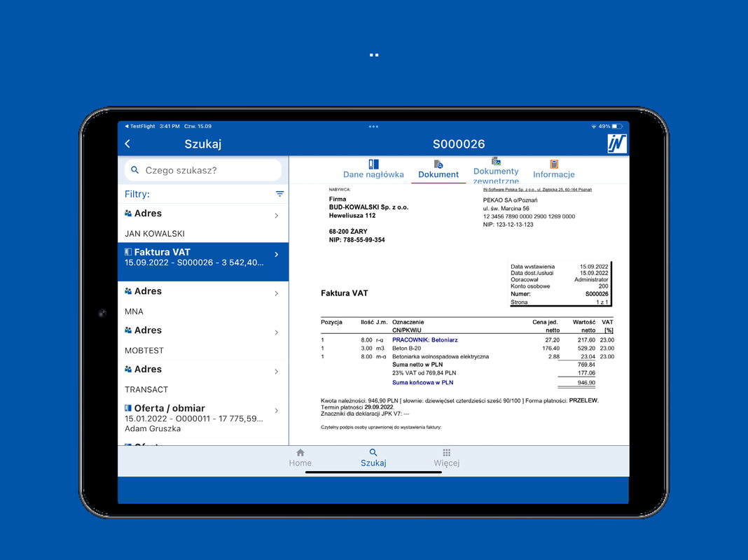
Task: Open the Oferta / obmiar entry chevron
Action: click(x=277, y=410)
